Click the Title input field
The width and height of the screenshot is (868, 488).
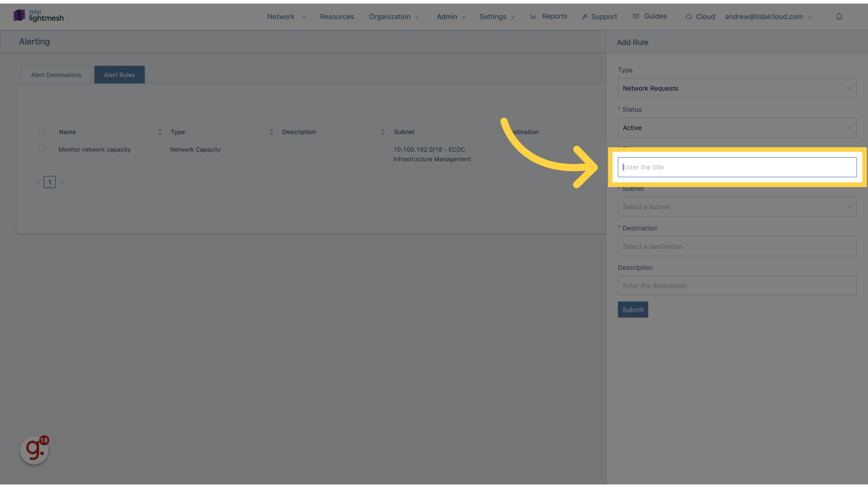click(x=737, y=167)
